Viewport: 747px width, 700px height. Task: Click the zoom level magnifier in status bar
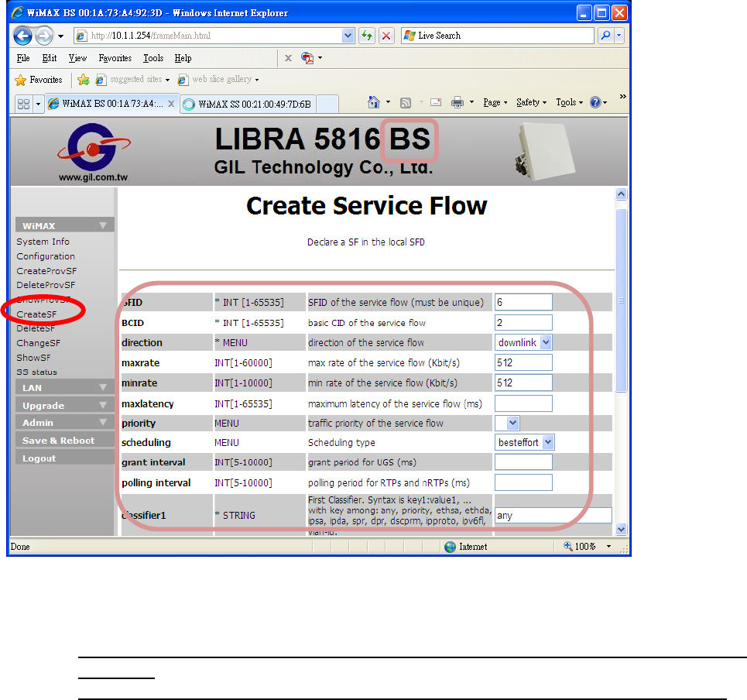coord(568,546)
